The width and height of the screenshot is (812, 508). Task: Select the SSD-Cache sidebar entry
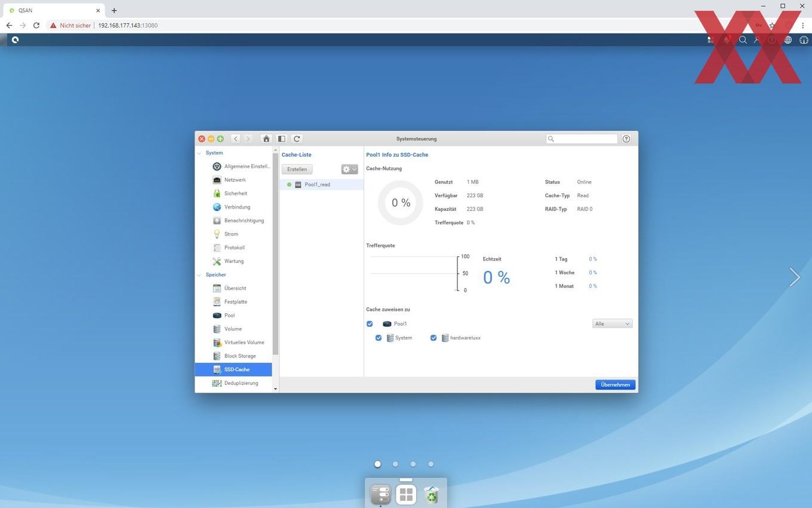coord(233,369)
